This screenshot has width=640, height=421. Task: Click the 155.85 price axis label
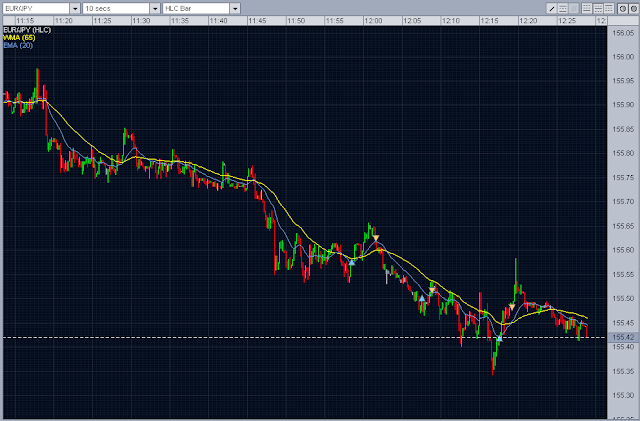click(623, 129)
